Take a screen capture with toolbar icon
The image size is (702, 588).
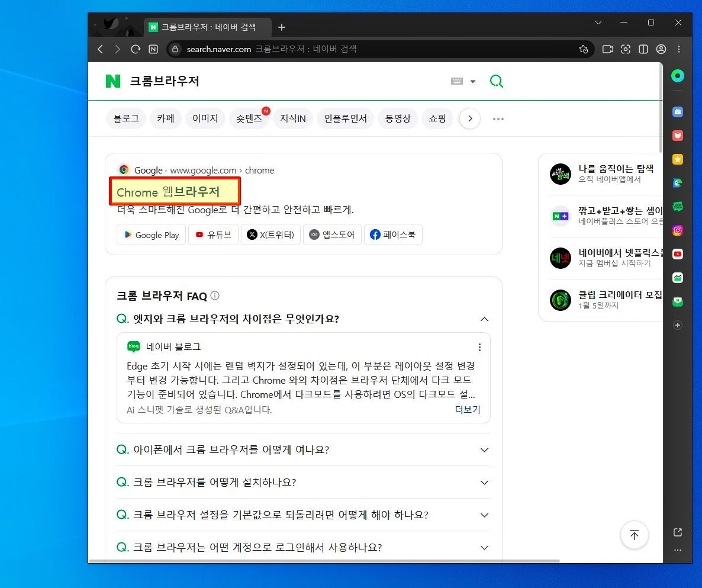point(626,49)
